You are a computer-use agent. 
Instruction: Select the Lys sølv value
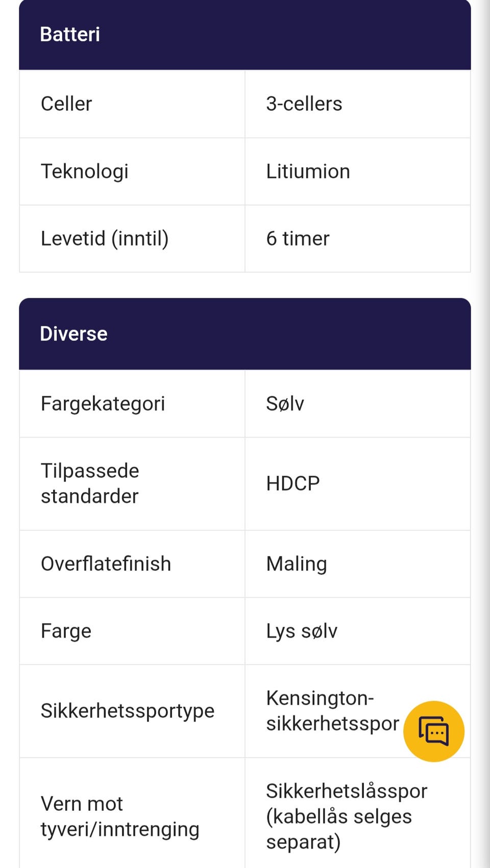(x=302, y=631)
